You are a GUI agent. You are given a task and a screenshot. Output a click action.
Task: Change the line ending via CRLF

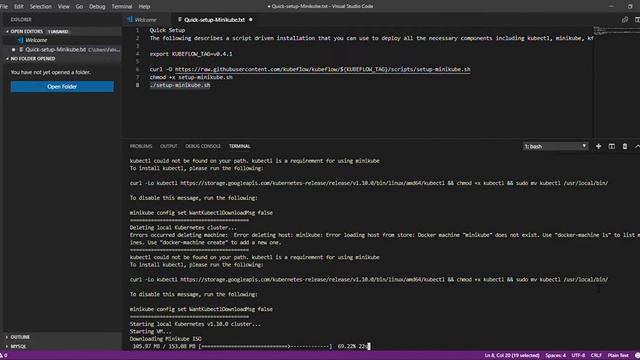596,356
